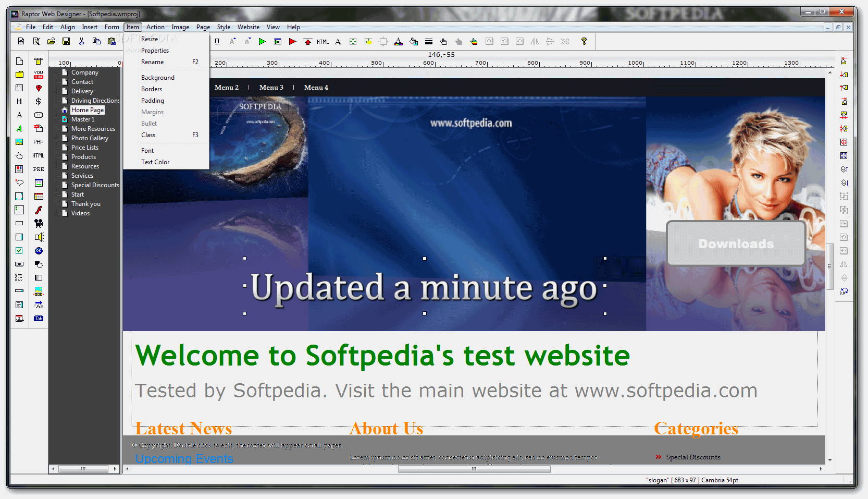This screenshot has width=868, height=499.
Task: Toggle underline with the U icon
Action: tap(217, 41)
